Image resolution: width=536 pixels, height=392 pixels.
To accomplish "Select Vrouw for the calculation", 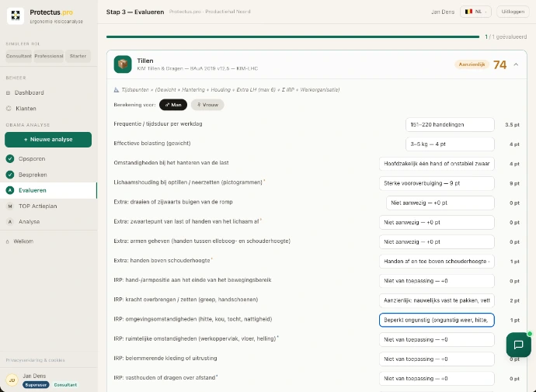I will [x=207, y=105].
